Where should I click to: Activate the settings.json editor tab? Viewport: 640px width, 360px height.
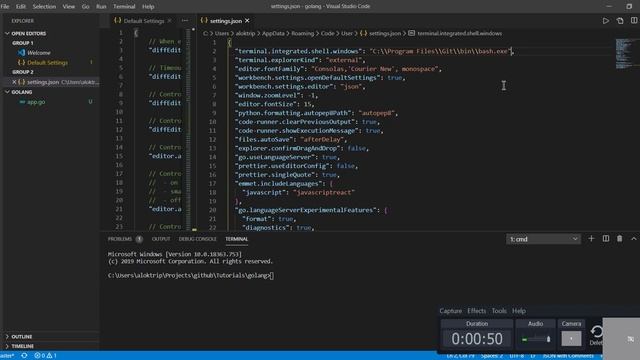(225, 21)
